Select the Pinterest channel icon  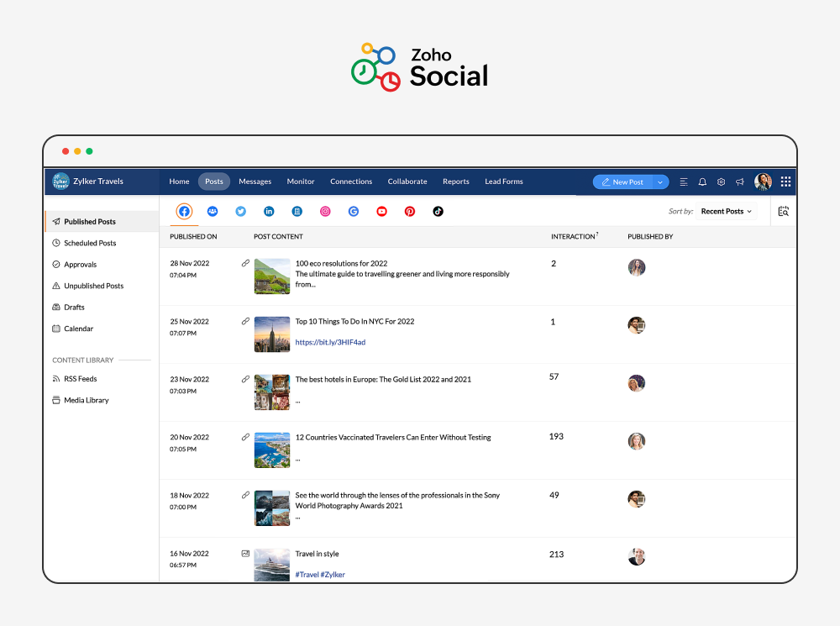410,211
